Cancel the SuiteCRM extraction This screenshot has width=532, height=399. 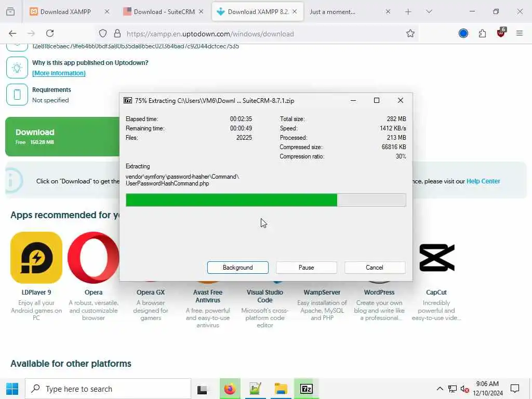(375, 268)
